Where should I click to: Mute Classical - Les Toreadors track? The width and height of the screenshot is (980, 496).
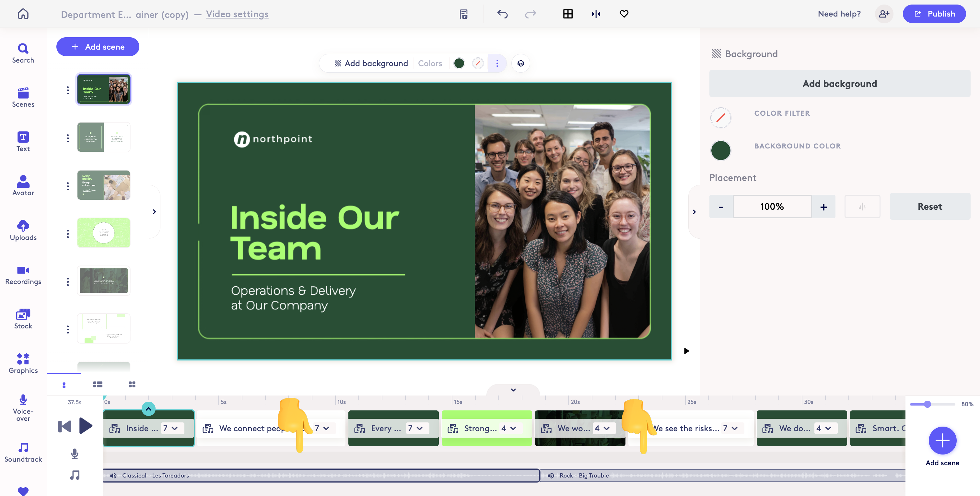click(x=113, y=476)
